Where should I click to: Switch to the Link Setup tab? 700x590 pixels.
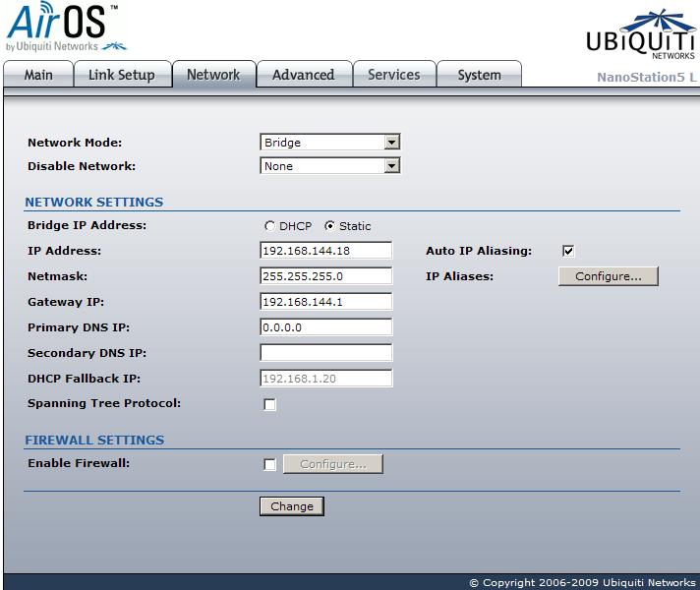tap(122, 74)
